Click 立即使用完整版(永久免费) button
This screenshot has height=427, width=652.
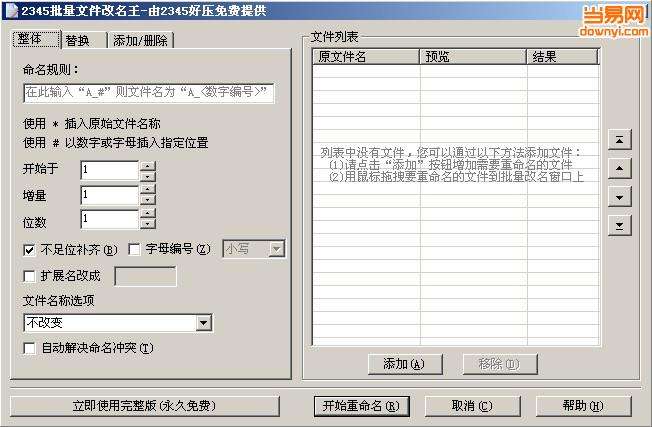(145, 406)
